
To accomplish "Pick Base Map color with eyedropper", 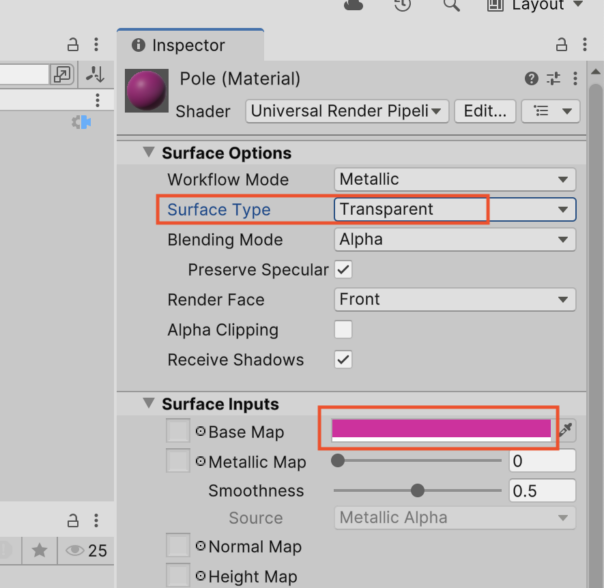I will (x=566, y=430).
